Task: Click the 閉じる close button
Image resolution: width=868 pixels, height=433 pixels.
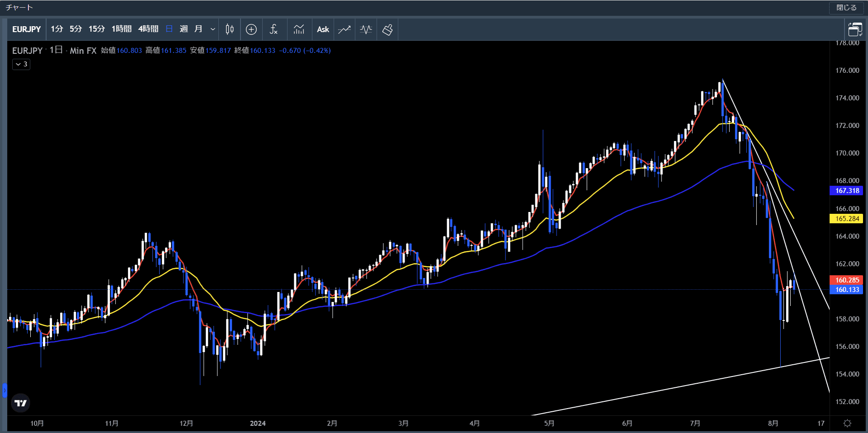Action: [846, 8]
